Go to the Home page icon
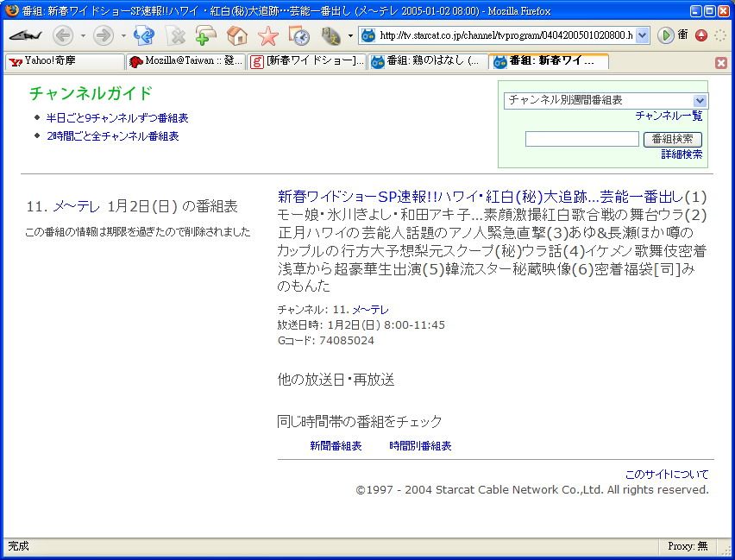This screenshot has width=735, height=560. coord(237,35)
